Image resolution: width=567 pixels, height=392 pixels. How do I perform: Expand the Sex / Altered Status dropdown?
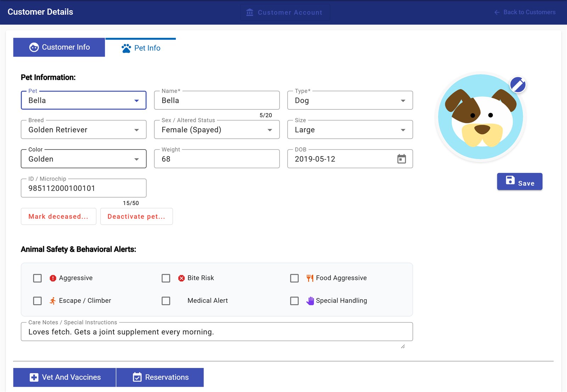coord(217,130)
